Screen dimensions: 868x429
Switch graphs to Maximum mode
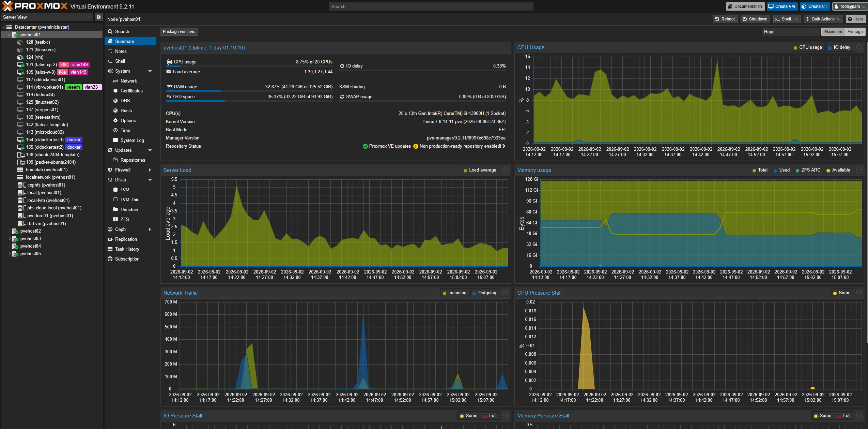coord(833,32)
